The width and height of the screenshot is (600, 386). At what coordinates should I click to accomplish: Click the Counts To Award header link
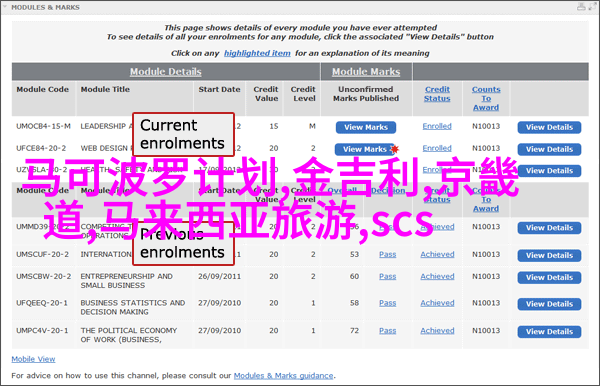[486, 98]
